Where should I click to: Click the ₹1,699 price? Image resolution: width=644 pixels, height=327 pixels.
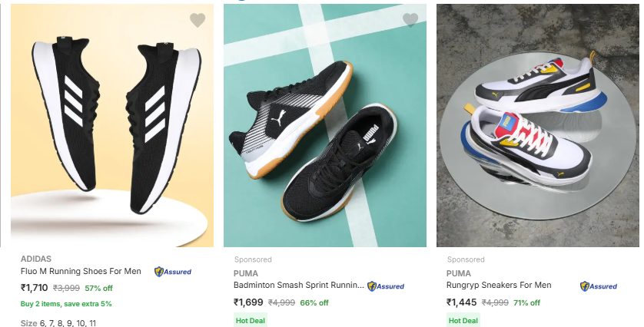coord(248,302)
